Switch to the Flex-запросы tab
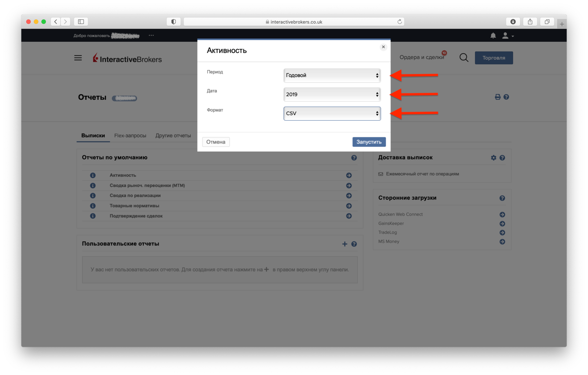 point(130,135)
